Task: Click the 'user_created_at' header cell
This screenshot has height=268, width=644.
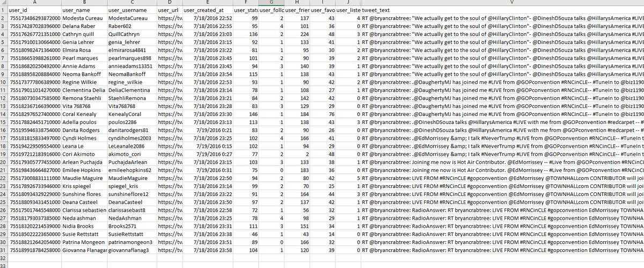Action: (x=208, y=10)
